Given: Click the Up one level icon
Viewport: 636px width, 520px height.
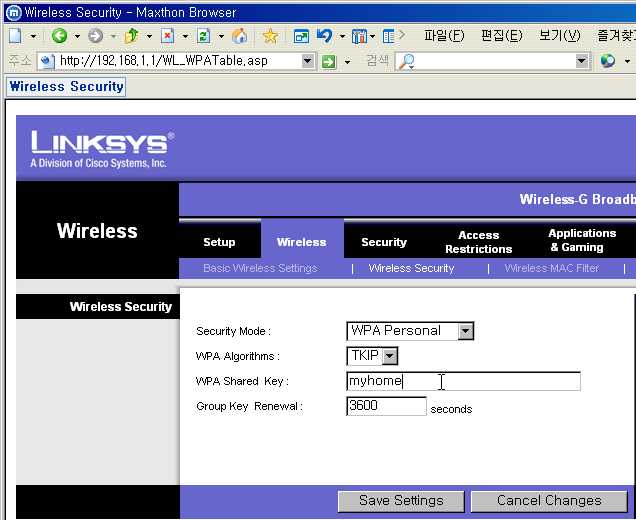Looking at the screenshot, I should pyautogui.click(x=131, y=36).
